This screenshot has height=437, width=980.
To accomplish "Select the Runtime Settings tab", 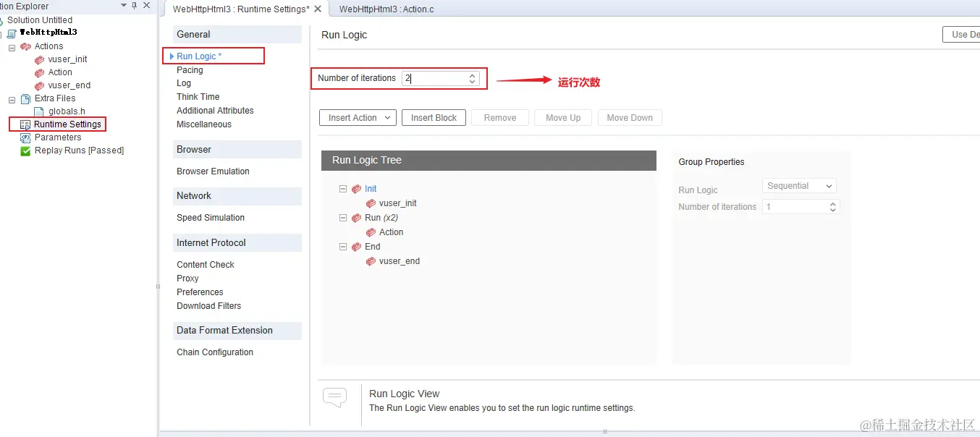I will click(241, 9).
